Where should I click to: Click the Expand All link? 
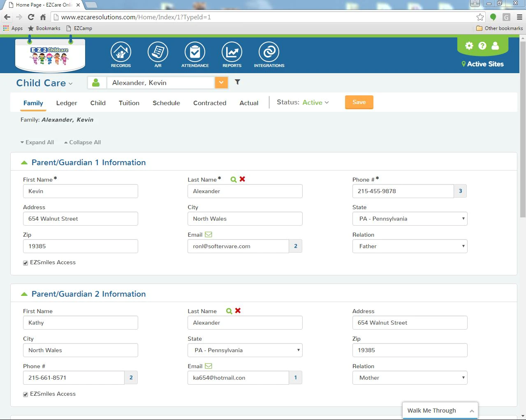[37, 142]
